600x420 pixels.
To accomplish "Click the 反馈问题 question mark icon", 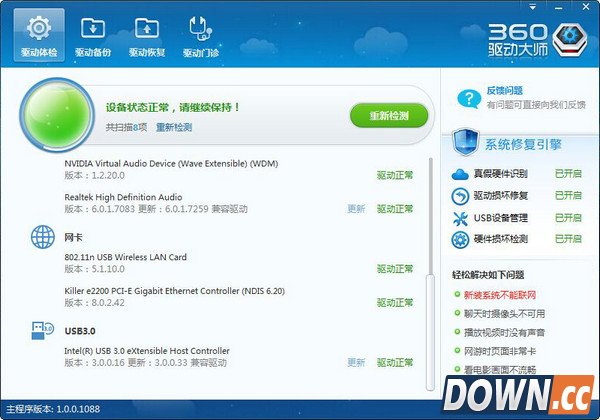I will click(468, 97).
